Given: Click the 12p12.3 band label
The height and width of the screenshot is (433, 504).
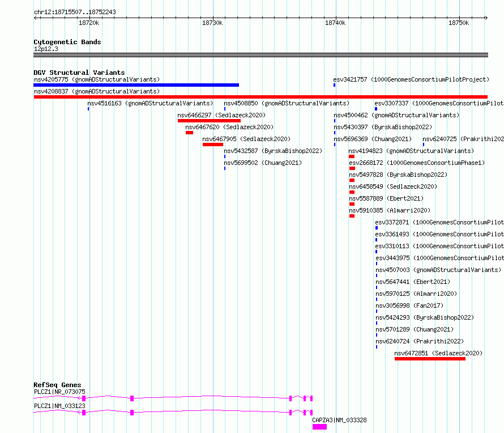Looking at the screenshot, I should pos(46,49).
